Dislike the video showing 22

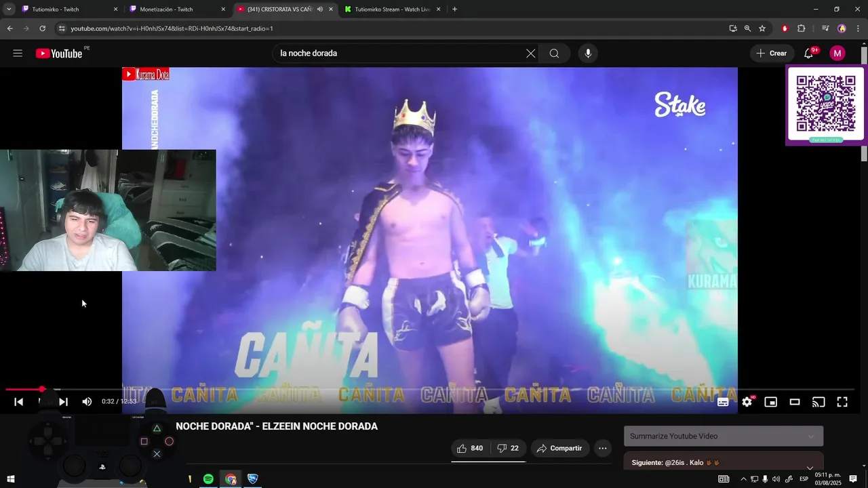(x=508, y=448)
